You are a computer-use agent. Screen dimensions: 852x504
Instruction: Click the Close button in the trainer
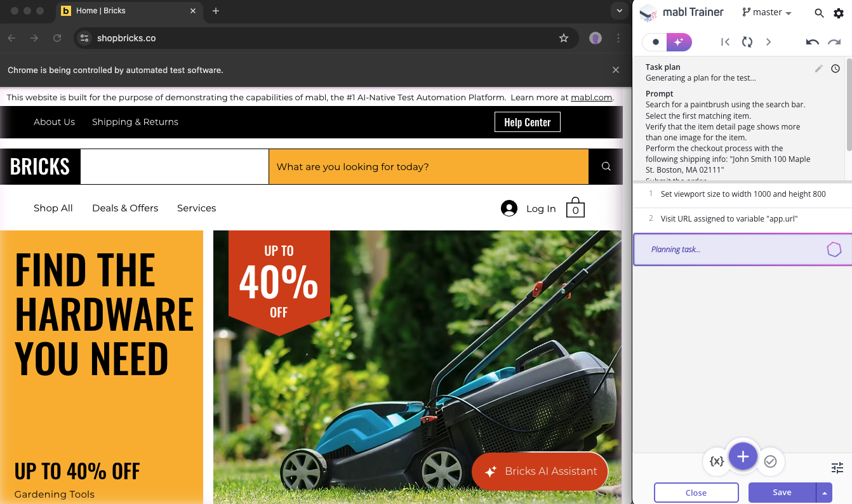coord(696,493)
